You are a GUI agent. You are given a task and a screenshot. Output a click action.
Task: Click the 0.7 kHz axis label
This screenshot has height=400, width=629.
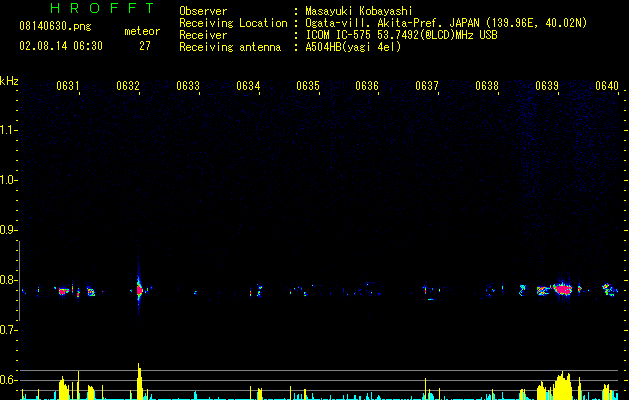click(8, 330)
